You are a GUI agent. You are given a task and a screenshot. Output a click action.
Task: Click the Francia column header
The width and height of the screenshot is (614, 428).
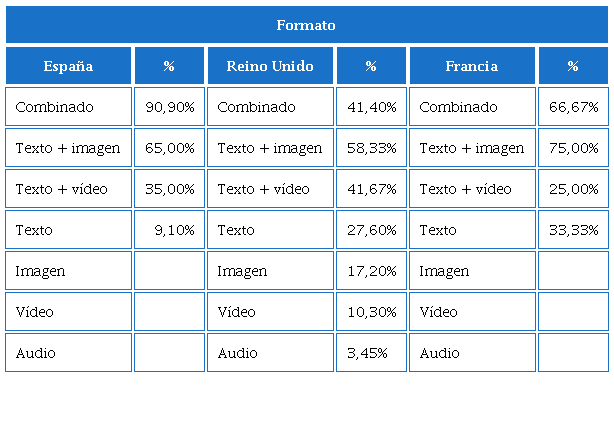pos(472,66)
